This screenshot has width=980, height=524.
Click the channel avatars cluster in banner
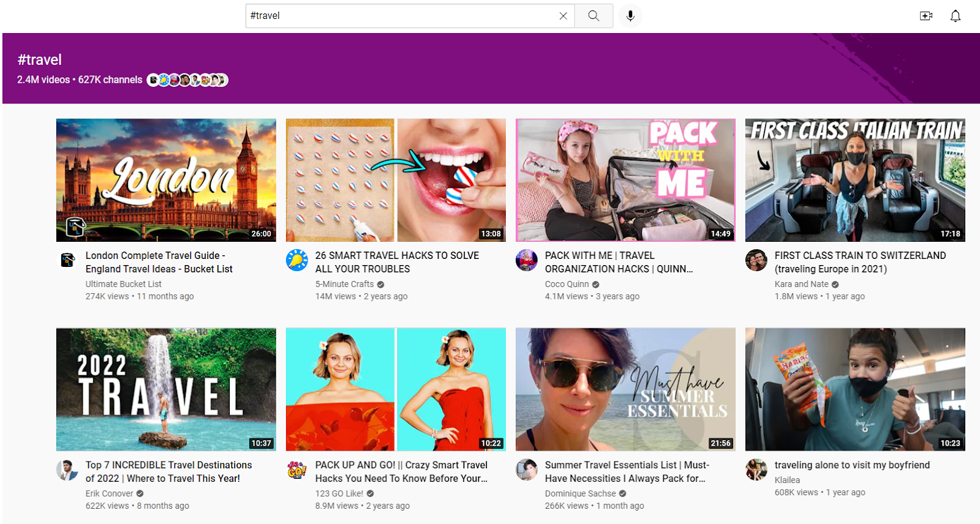pos(187,80)
